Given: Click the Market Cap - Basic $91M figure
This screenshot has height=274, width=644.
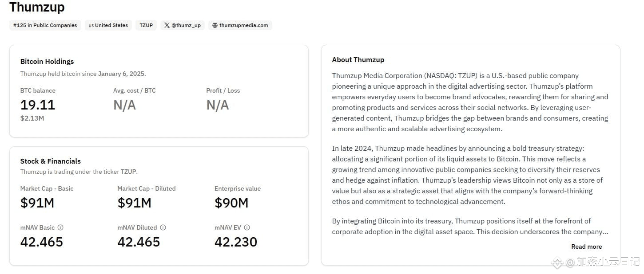Looking at the screenshot, I should pyautogui.click(x=37, y=203).
